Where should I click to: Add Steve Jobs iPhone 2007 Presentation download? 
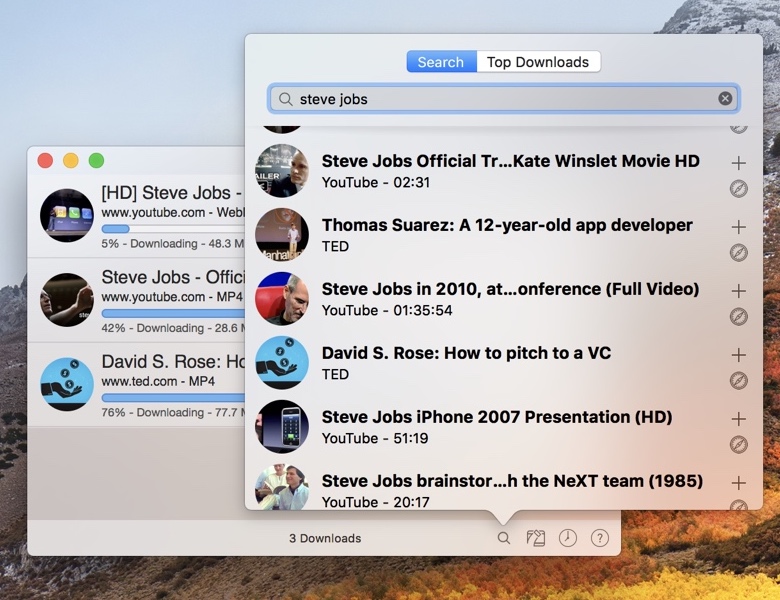pos(739,419)
